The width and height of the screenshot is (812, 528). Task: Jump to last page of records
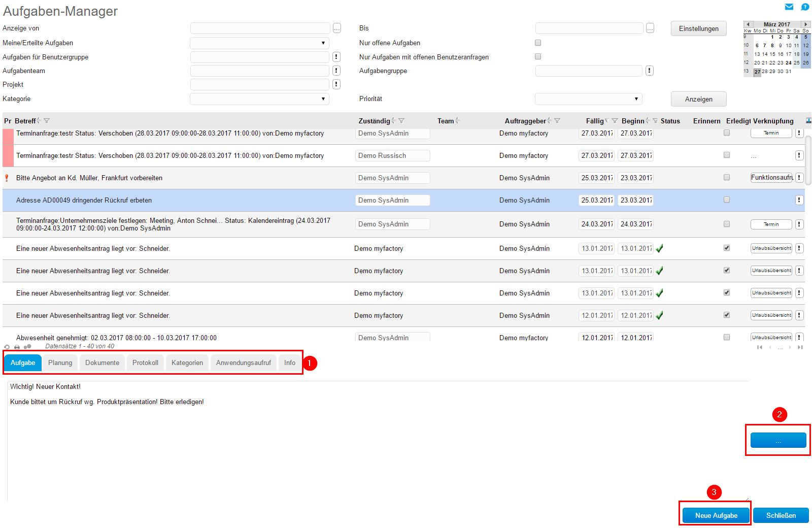coord(800,347)
